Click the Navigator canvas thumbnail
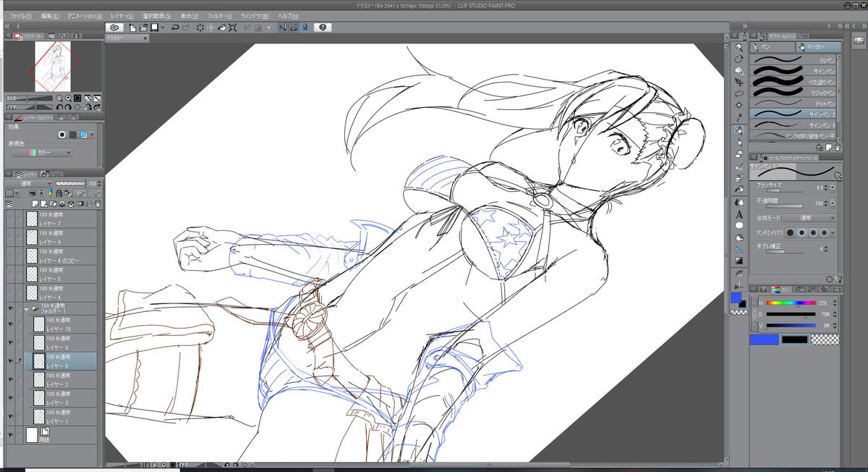 [52, 67]
